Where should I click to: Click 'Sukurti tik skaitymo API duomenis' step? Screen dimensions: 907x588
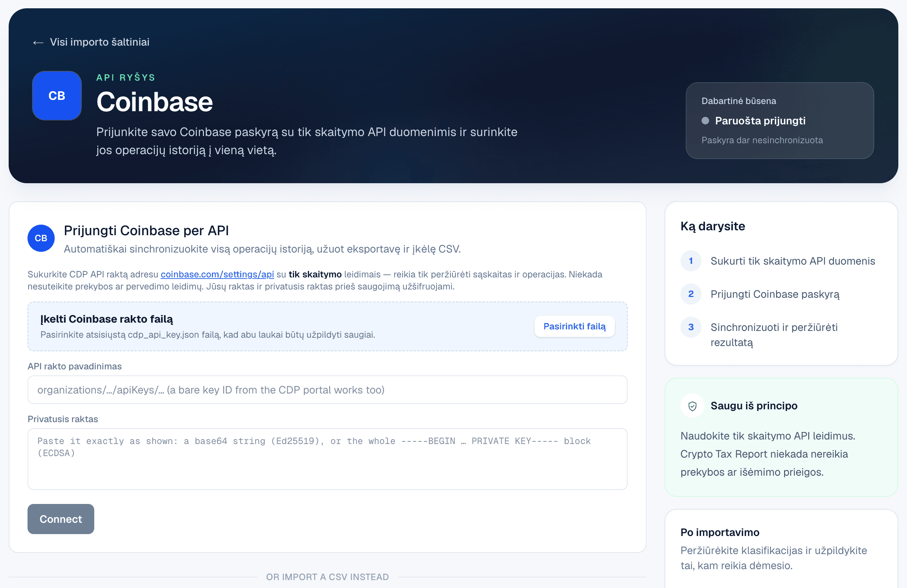(793, 261)
